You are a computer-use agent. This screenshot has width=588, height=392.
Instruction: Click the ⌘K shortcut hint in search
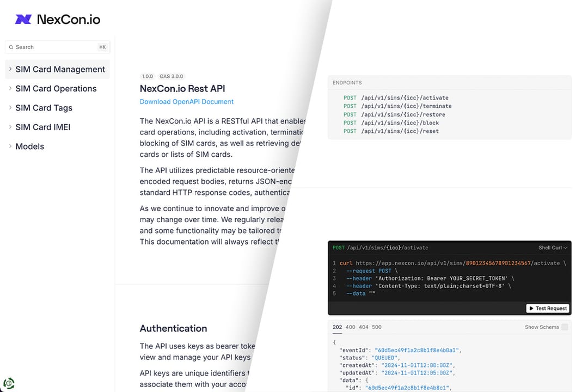102,47
